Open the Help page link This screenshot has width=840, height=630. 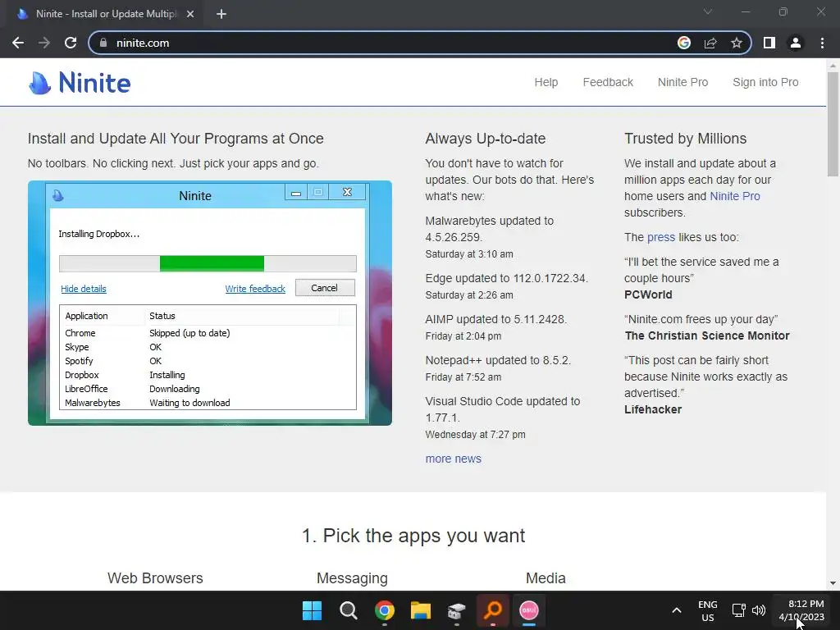tap(546, 82)
